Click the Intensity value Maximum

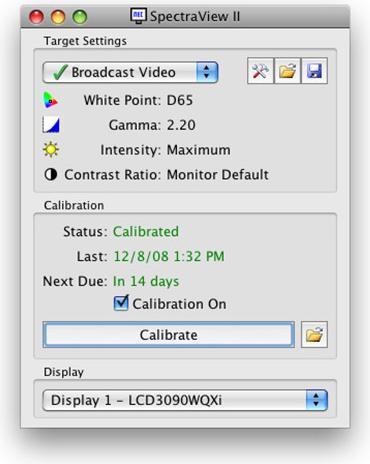(x=198, y=150)
